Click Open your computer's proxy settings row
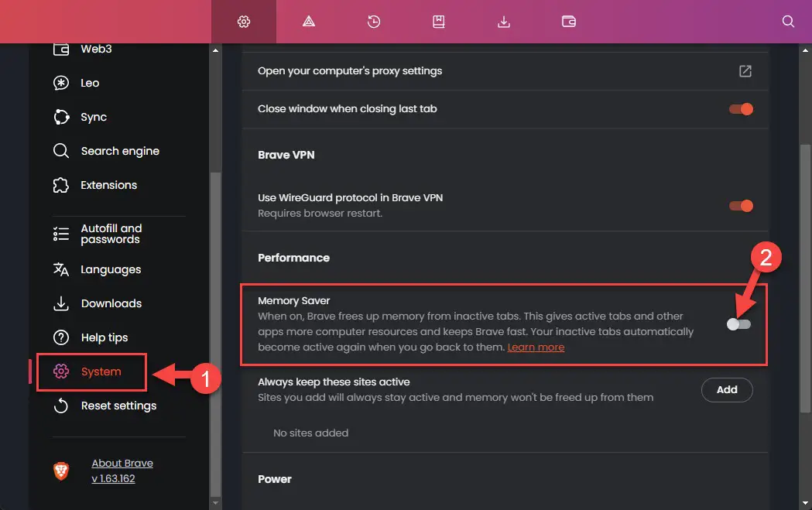The height and width of the screenshot is (510, 812). pos(505,71)
